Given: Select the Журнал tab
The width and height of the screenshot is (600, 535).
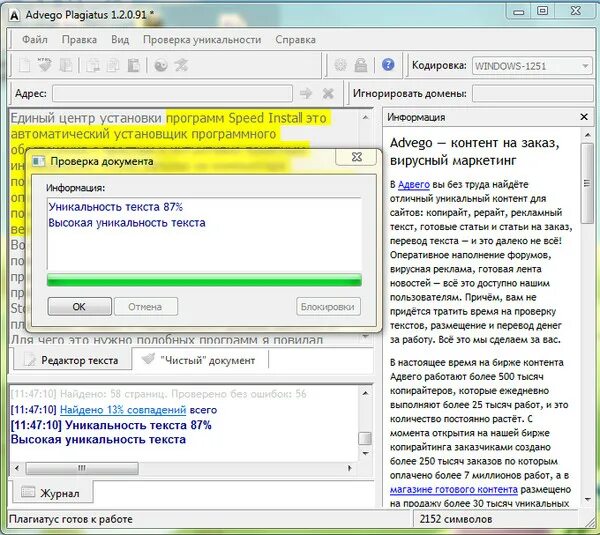Looking at the screenshot, I should [52, 493].
